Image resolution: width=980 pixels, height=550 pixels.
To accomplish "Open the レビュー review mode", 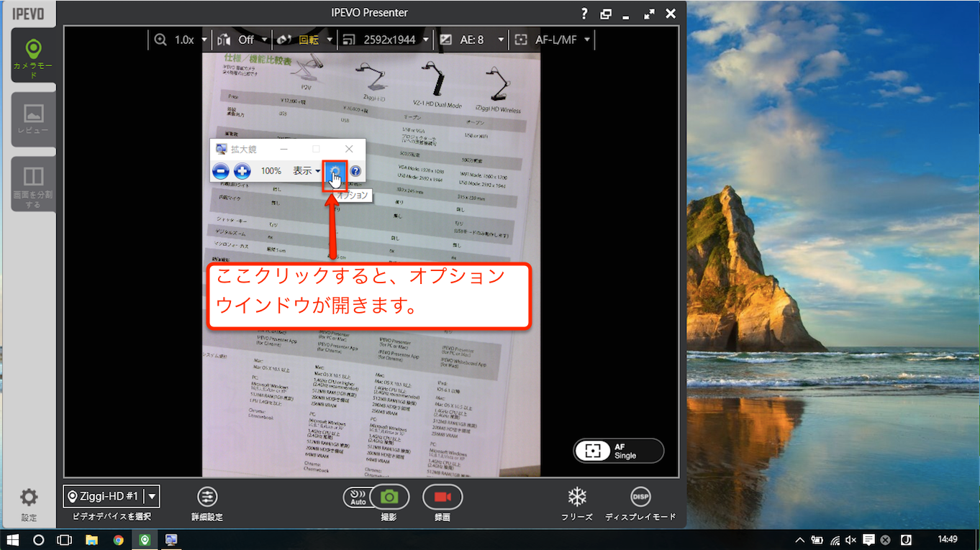I will [33, 119].
